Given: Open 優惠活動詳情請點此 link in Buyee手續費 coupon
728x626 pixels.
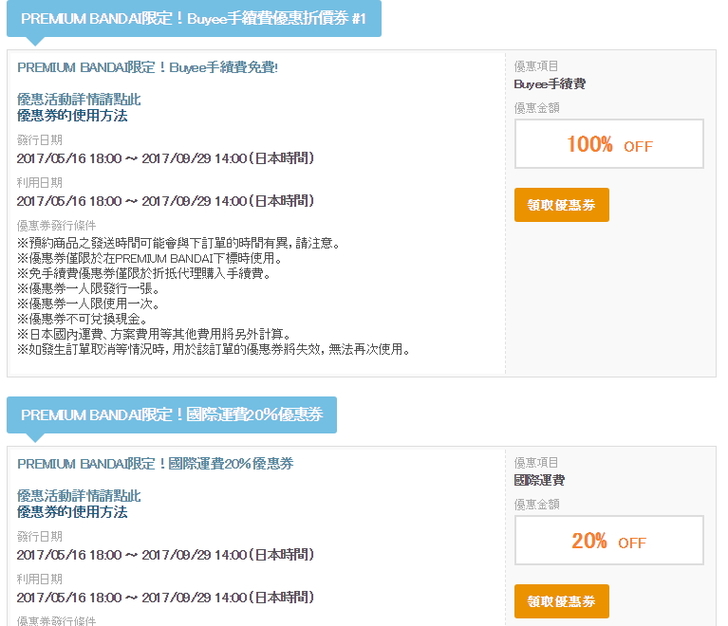Looking at the screenshot, I should [x=79, y=99].
